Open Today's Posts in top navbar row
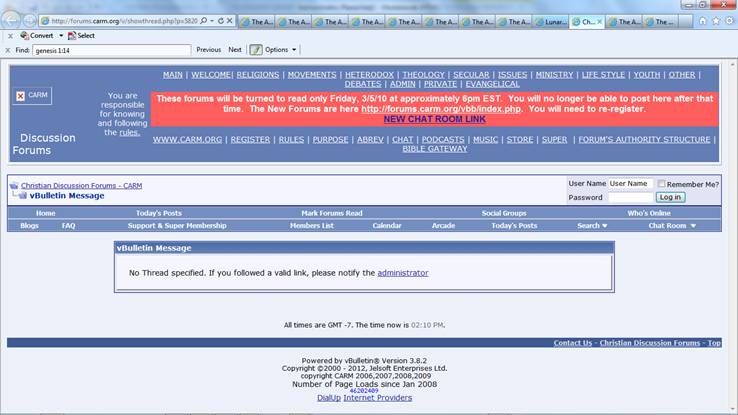This screenshot has height=415, width=738. pos(158,213)
